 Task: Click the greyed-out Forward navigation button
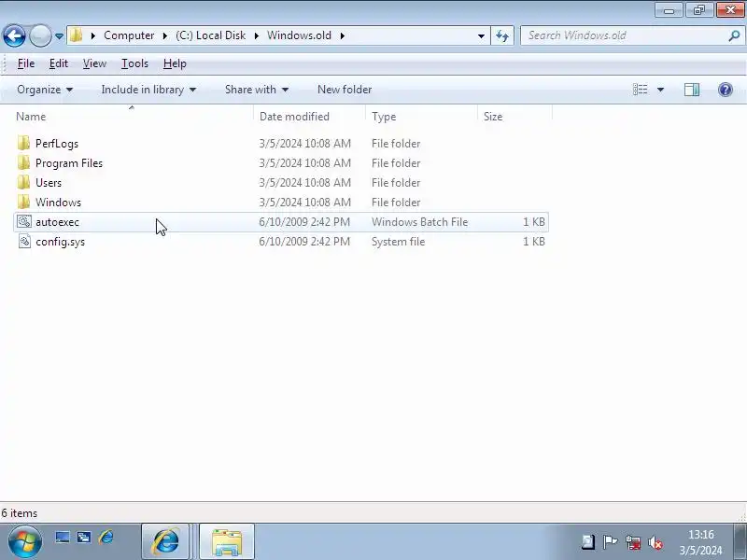(40, 35)
